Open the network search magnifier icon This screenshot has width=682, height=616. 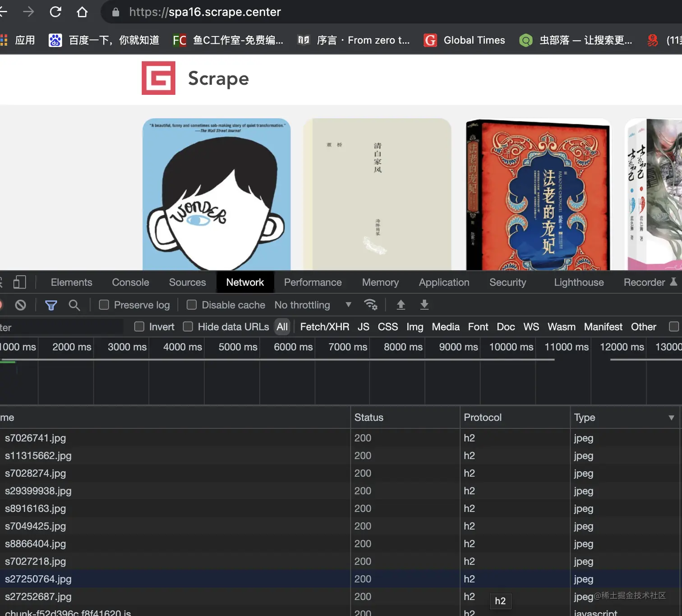tap(74, 305)
